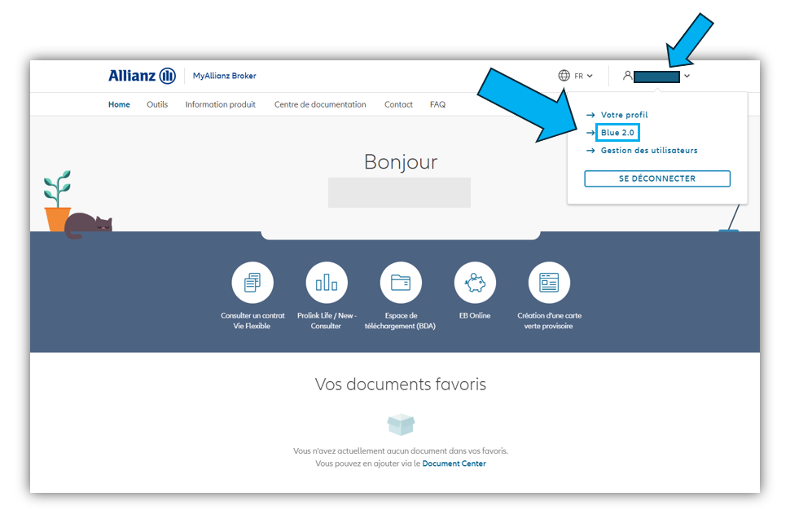Open Consulter un contrat Vie Flexible
This screenshot has width=812, height=523.
[252, 282]
